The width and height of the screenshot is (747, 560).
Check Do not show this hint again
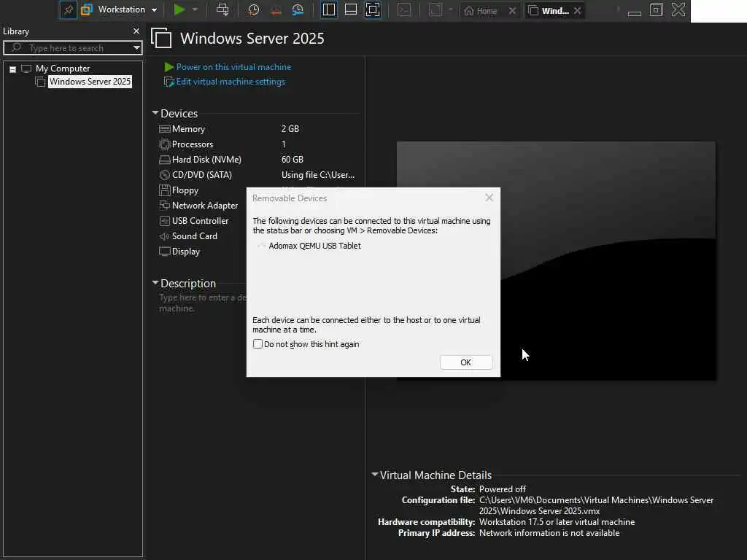[258, 344]
